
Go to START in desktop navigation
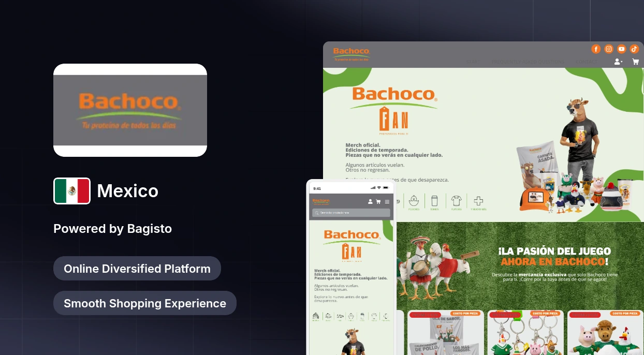pos(473,62)
